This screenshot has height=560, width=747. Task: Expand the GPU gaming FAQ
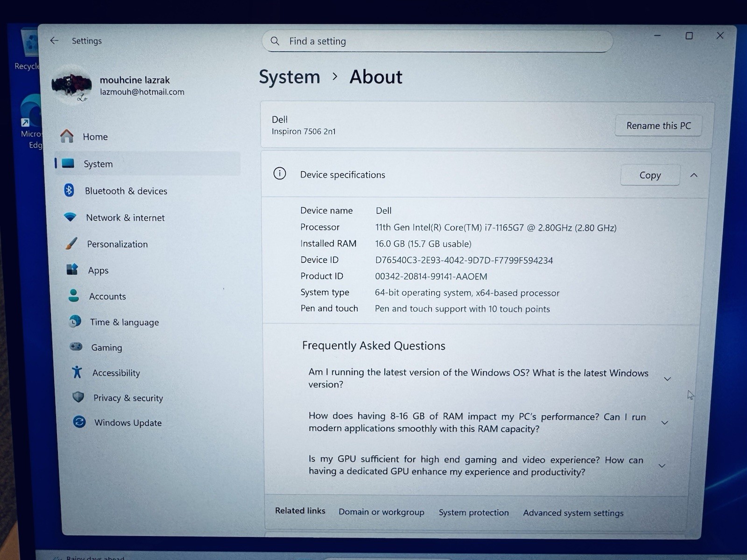point(662,466)
